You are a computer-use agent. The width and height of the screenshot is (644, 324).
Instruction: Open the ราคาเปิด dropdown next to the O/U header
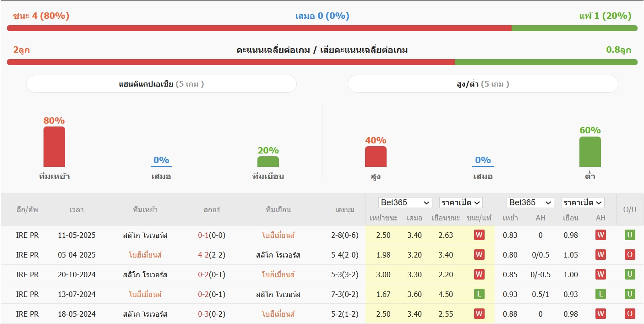(x=583, y=203)
